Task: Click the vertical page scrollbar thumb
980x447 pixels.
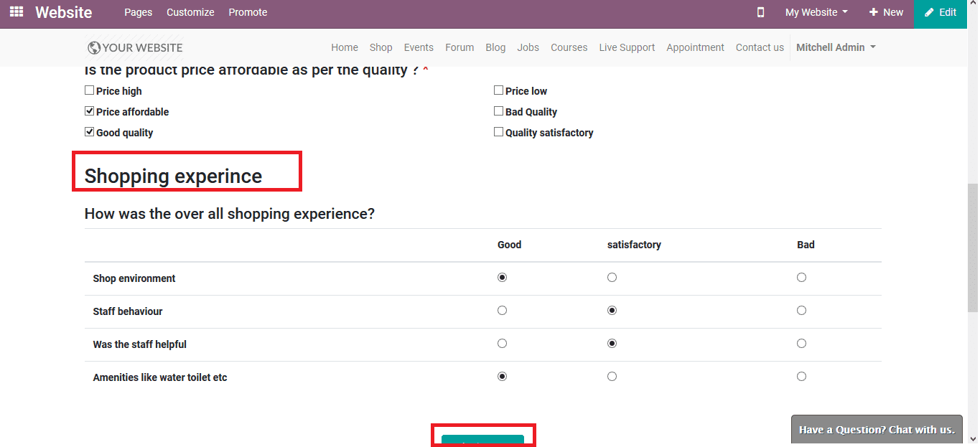Action: pyautogui.click(x=973, y=248)
